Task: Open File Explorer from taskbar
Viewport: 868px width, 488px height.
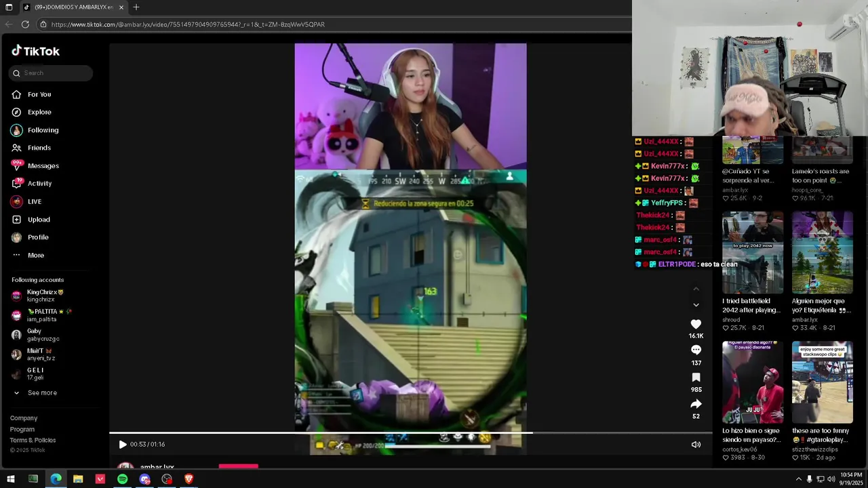Action: click(x=78, y=479)
